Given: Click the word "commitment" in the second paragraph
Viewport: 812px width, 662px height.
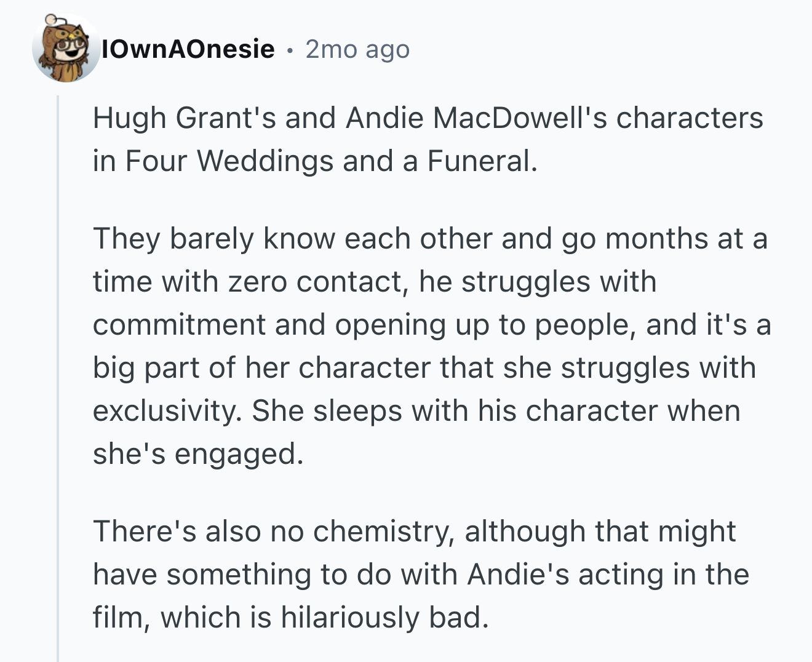Looking at the screenshot, I should coord(179,325).
